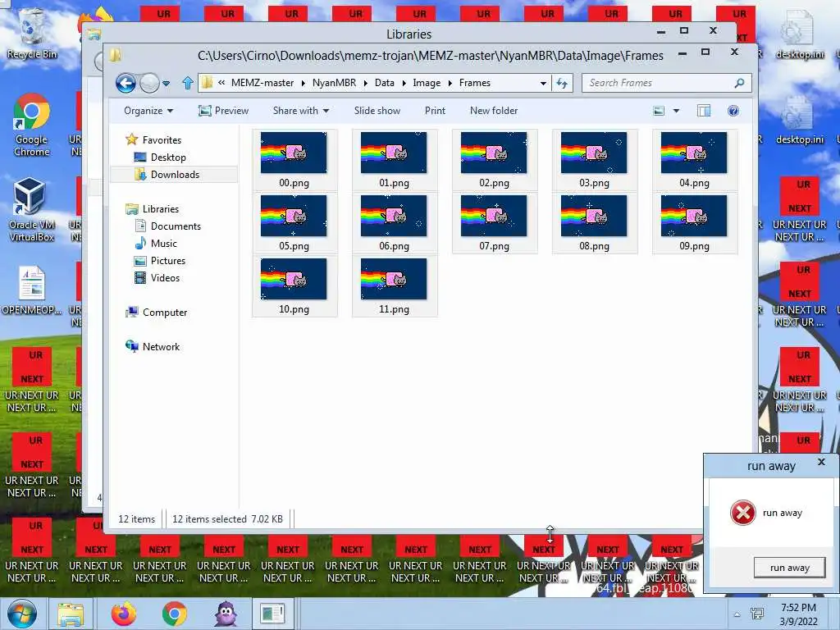840x630 pixels.
Task: Open the Windows Start button
Action: pyautogui.click(x=21, y=614)
